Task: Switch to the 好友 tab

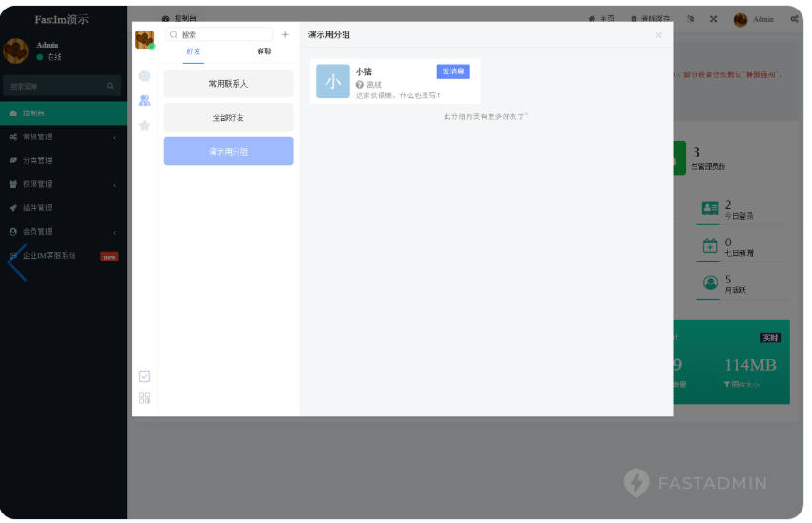Action: pyautogui.click(x=194, y=52)
